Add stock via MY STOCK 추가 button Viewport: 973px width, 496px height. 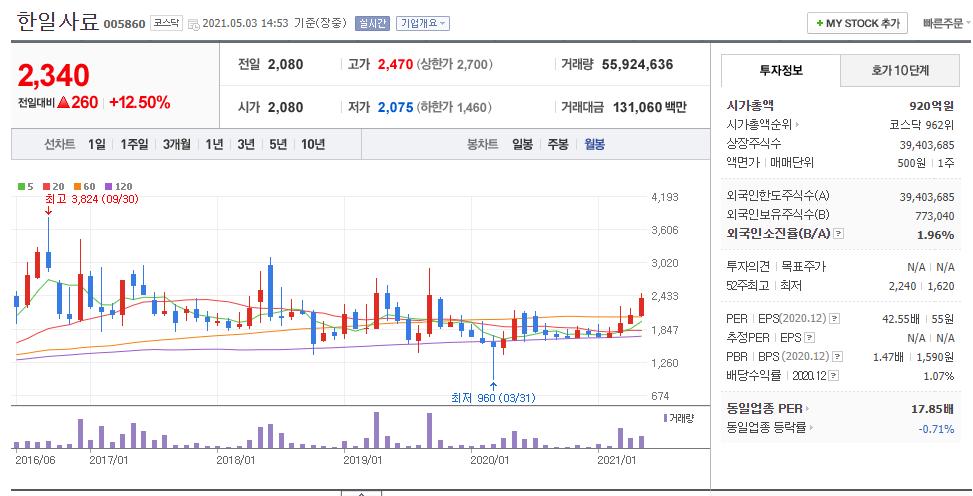pos(858,23)
